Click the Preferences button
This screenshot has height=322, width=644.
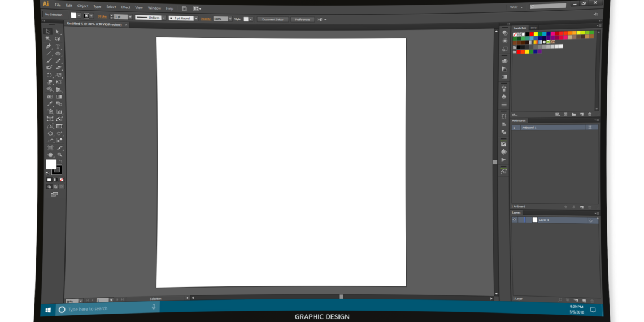click(302, 19)
